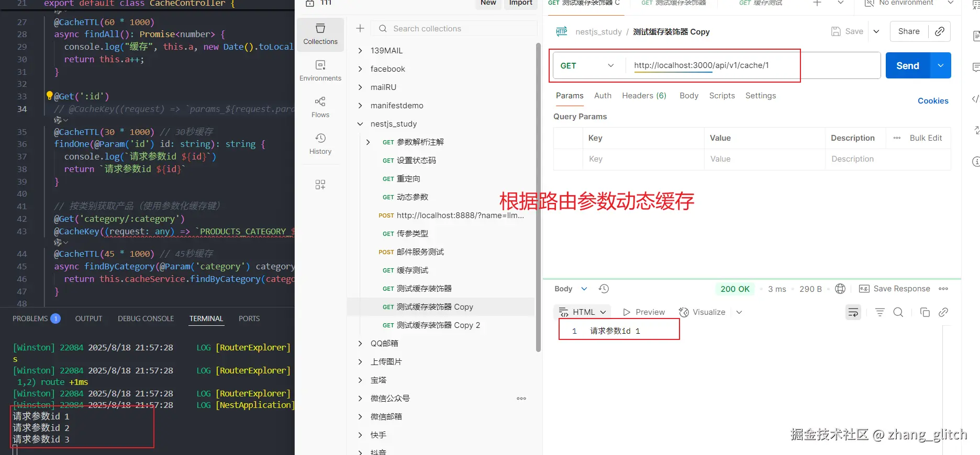Open the DEBUG CONSOLE panel tab
The image size is (980, 455).
click(x=146, y=318)
